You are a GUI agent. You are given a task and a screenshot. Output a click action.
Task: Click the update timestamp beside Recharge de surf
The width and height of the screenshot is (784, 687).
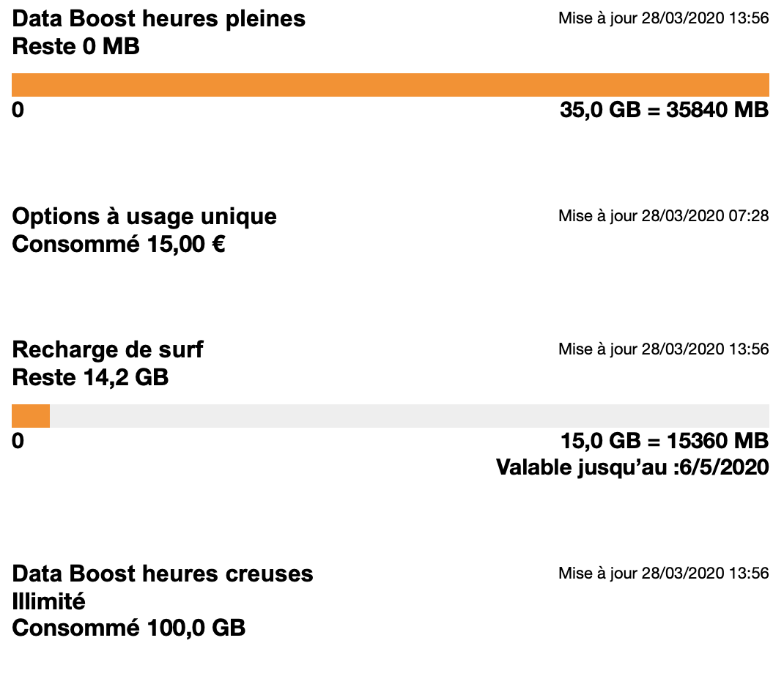point(664,349)
